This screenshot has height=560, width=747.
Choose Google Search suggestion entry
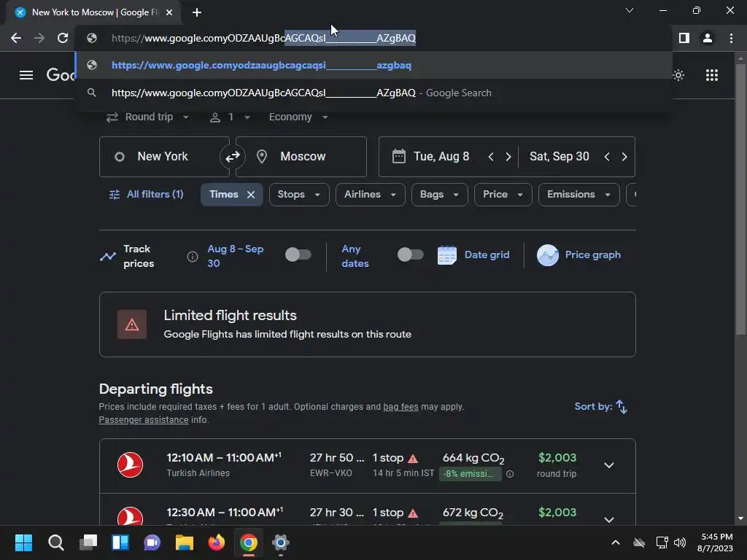tap(373, 93)
